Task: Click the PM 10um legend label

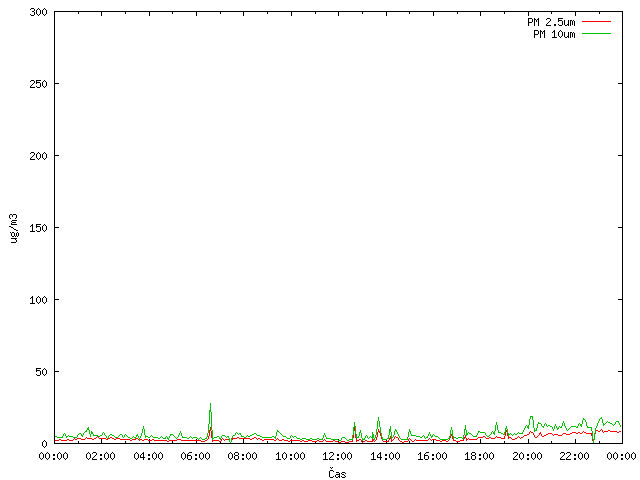Action: point(554,34)
